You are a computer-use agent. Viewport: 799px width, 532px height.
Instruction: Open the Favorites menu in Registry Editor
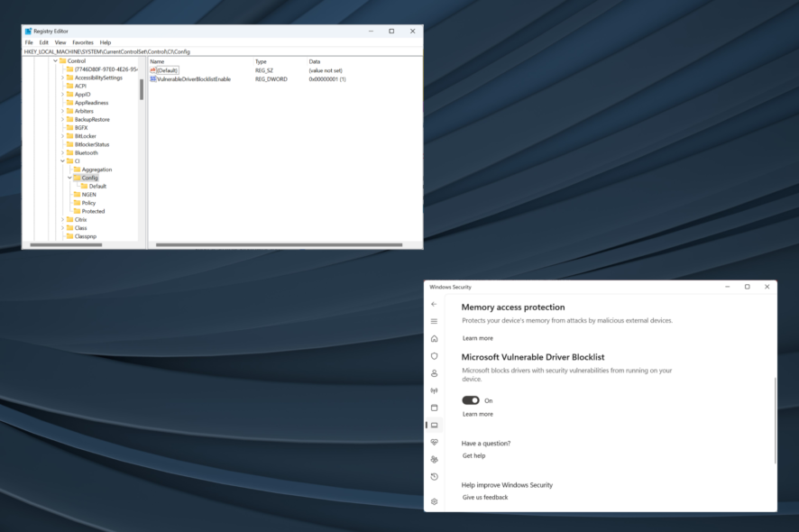(x=83, y=42)
